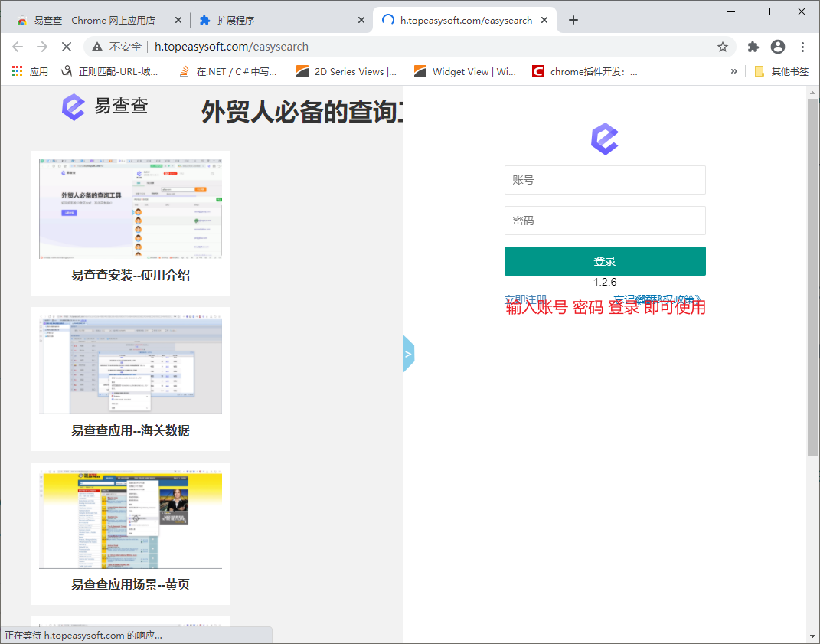
Task: Stop loading with the X button
Action: tap(67, 47)
